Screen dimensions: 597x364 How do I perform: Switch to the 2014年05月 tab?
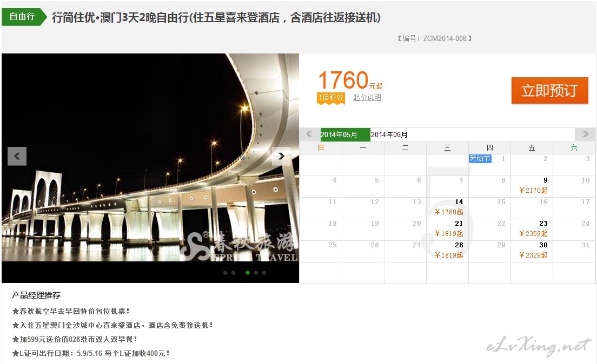345,134
